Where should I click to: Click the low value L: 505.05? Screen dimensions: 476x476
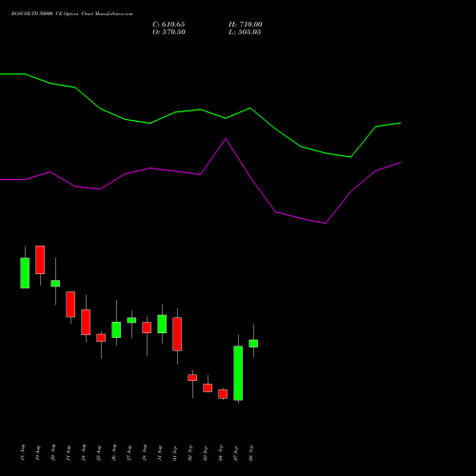click(245, 32)
